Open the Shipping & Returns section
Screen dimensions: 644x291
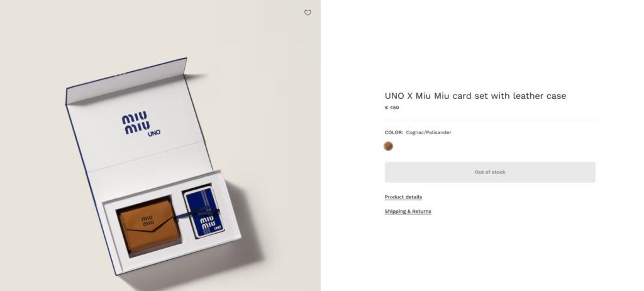click(x=408, y=211)
